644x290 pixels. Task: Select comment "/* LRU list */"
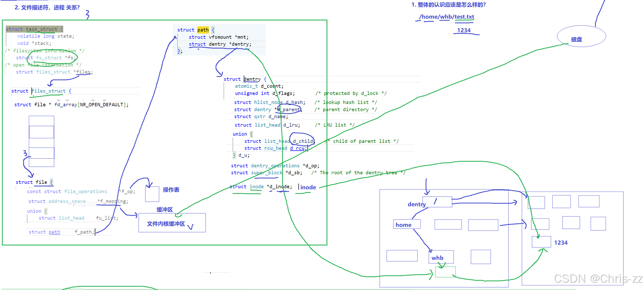(x=335, y=125)
